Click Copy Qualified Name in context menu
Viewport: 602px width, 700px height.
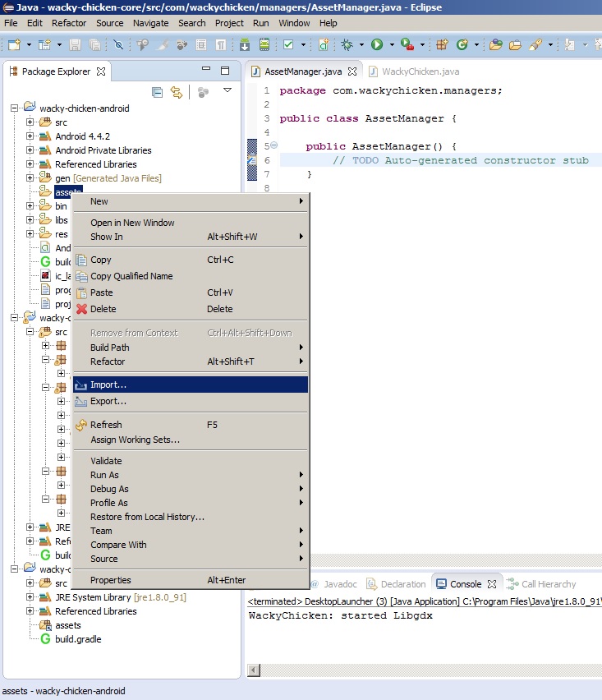pyautogui.click(x=191, y=276)
